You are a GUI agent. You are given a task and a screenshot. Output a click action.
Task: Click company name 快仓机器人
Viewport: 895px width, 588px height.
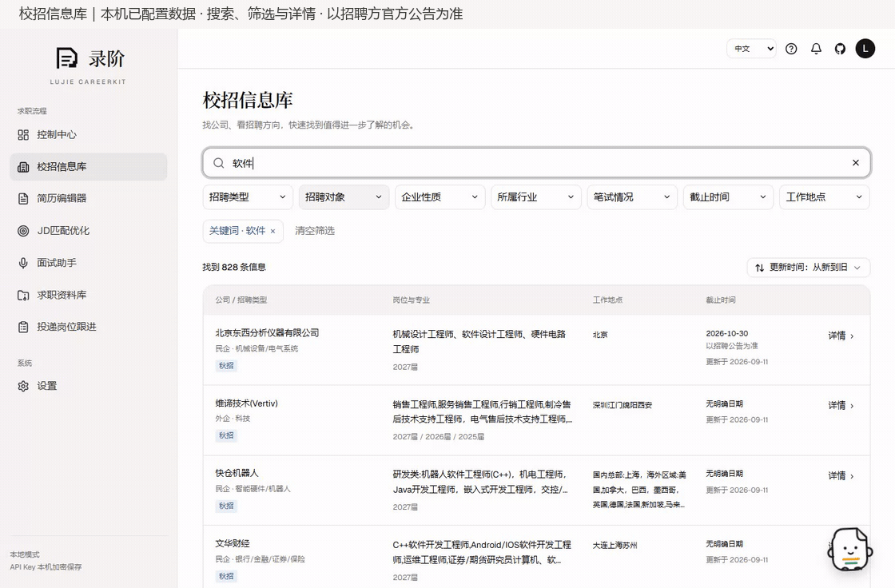click(x=237, y=473)
